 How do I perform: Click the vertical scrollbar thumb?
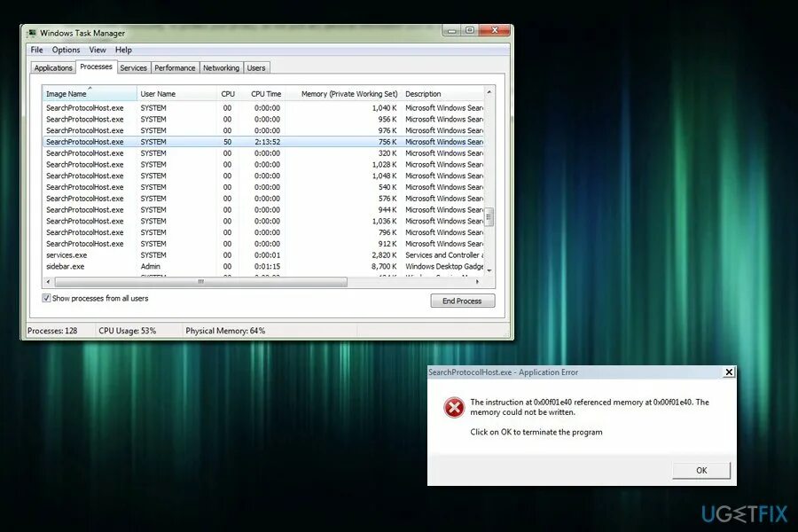coord(489,217)
